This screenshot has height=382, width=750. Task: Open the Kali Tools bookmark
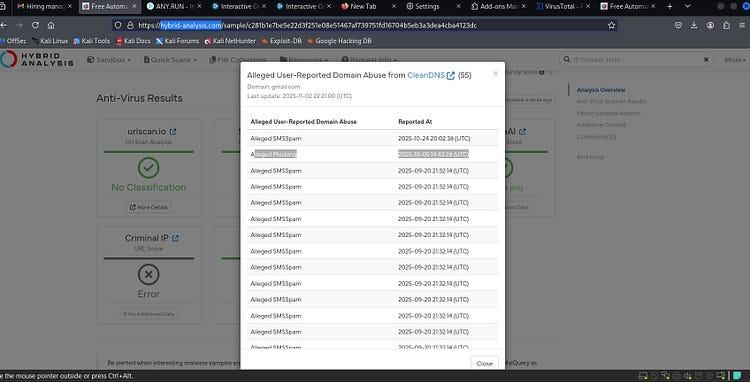click(x=91, y=41)
